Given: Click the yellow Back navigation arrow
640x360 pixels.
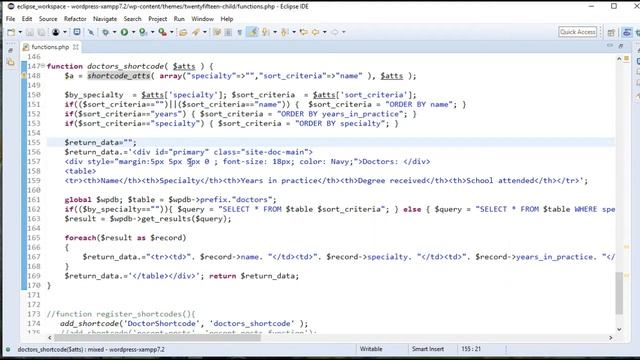Looking at the screenshot, I should coord(316,32).
